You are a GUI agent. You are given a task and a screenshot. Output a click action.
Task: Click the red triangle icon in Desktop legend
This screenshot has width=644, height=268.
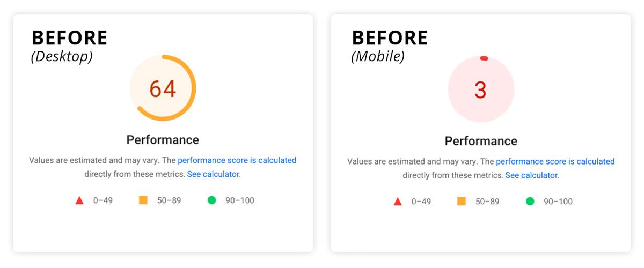click(79, 200)
